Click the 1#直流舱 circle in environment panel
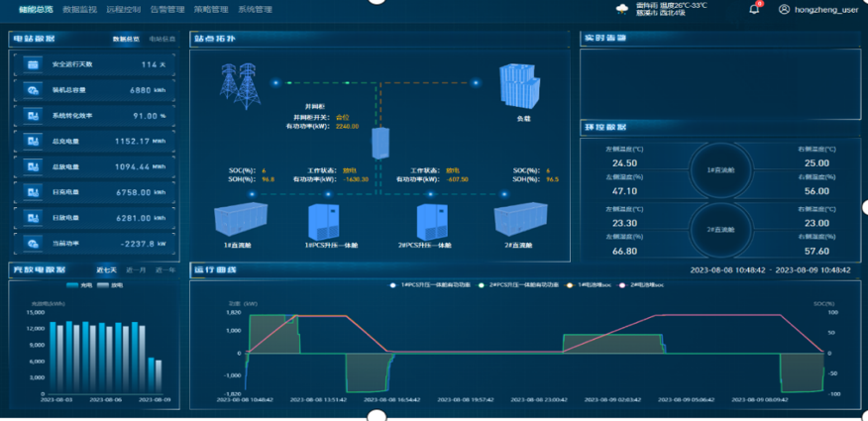This screenshot has height=421, width=868. pyautogui.click(x=719, y=170)
